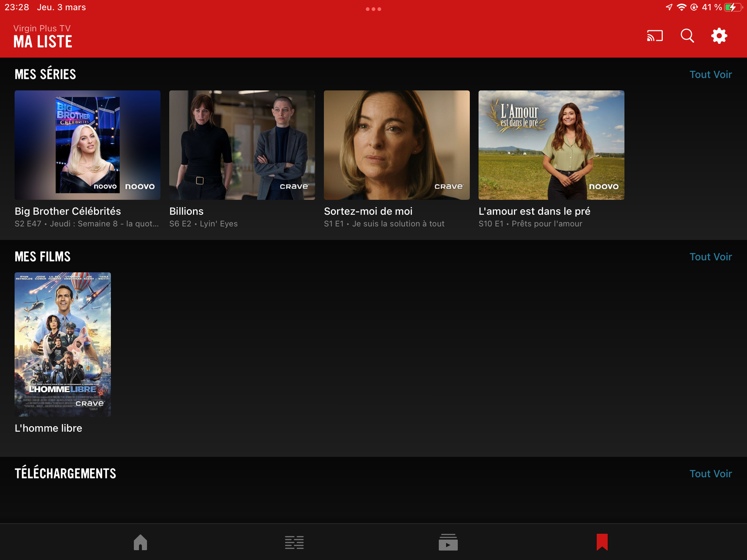747x560 pixels.
Task: Tap the MES SÉRIES section heading
Action: point(45,74)
